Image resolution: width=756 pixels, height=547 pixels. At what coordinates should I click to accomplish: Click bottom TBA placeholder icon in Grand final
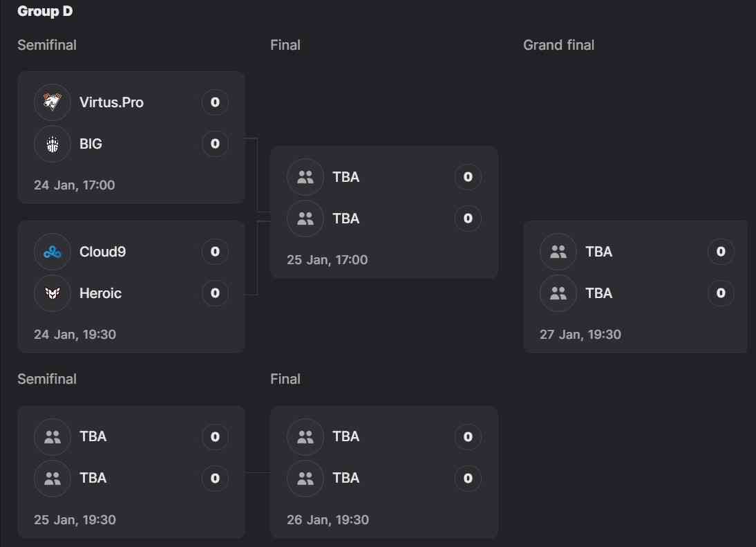(x=558, y=293)
